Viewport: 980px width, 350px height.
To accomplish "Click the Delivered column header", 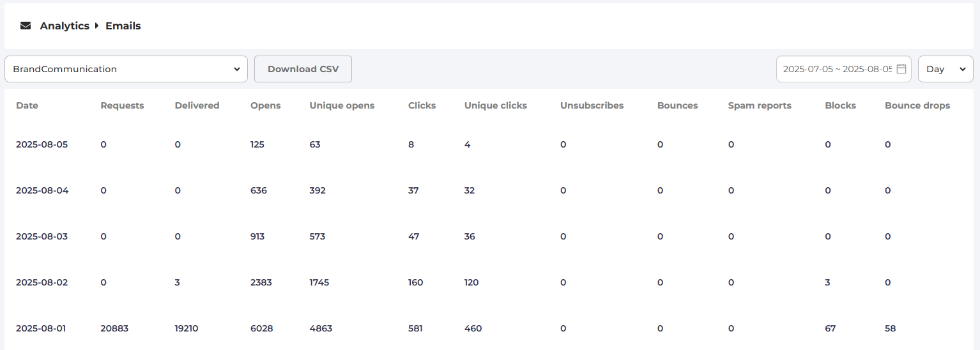I will 197,106.
